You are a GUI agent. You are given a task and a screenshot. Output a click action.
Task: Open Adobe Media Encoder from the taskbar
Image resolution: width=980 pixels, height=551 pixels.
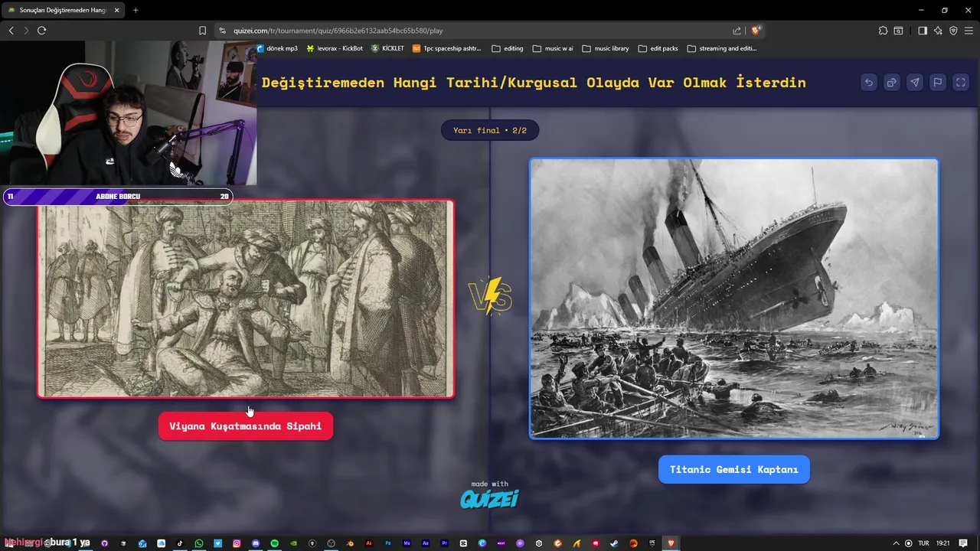click(407, 543)
